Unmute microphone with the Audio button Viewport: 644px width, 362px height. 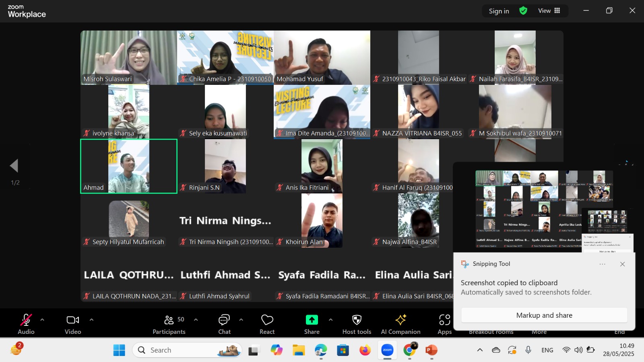[x=26, y=324]
